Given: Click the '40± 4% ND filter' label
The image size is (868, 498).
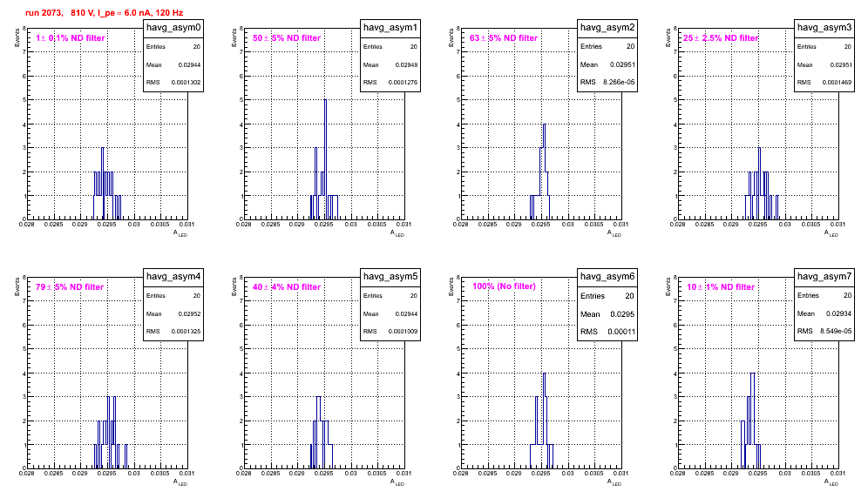Looking at the screenshot, I should tap(287, 287).
